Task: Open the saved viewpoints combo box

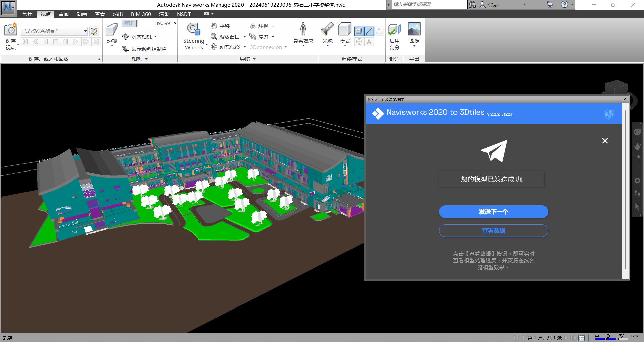Action: coord(54,31)
